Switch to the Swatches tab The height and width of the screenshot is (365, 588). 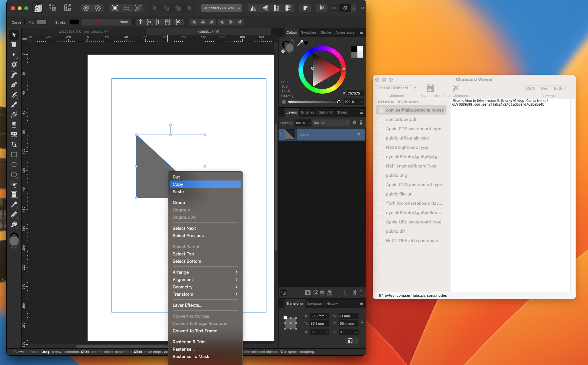click(309, 32)
